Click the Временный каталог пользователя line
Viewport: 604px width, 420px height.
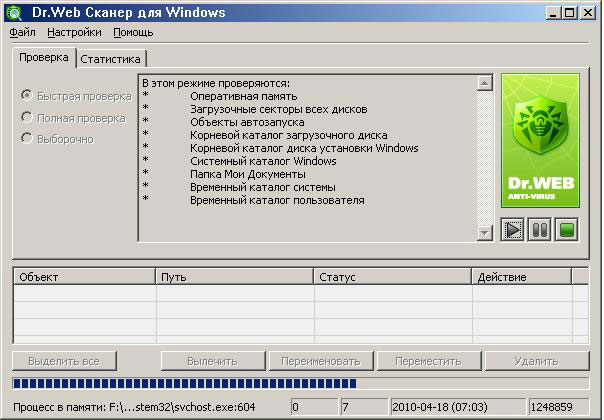click(x=277, y=201)
